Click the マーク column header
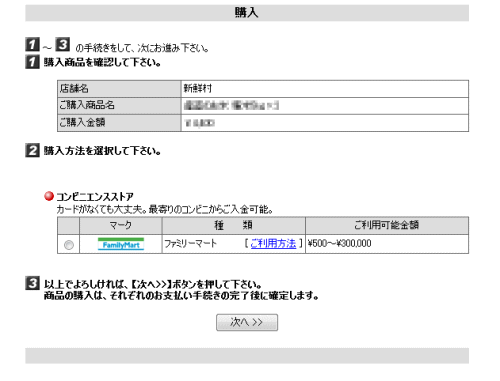This screenshot has width=500, height=381. (121, 226)
